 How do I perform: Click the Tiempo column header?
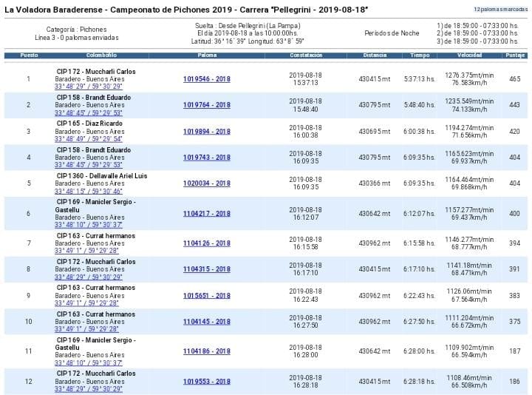(x=420, y=55)
